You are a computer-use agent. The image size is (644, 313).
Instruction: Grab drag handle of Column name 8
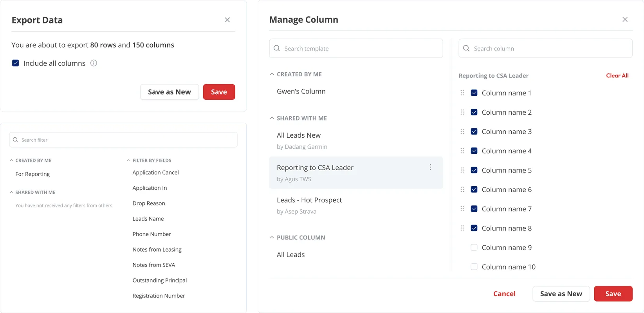(x=462, y=228)
